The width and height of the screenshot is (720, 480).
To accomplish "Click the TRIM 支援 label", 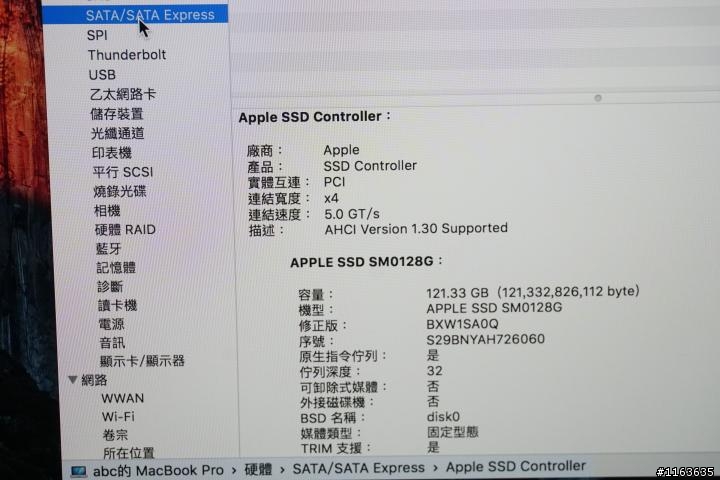I will 336,448.
